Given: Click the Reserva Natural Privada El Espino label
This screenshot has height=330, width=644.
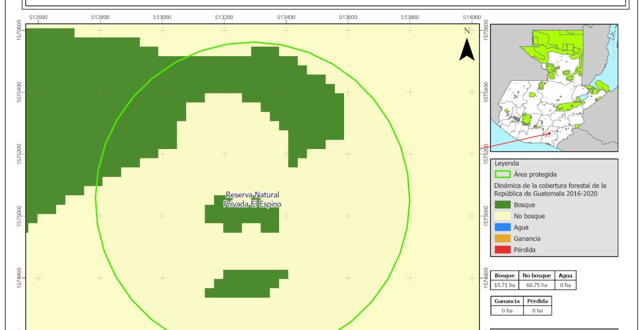Looking at the screenshot, I should [252, 199].
